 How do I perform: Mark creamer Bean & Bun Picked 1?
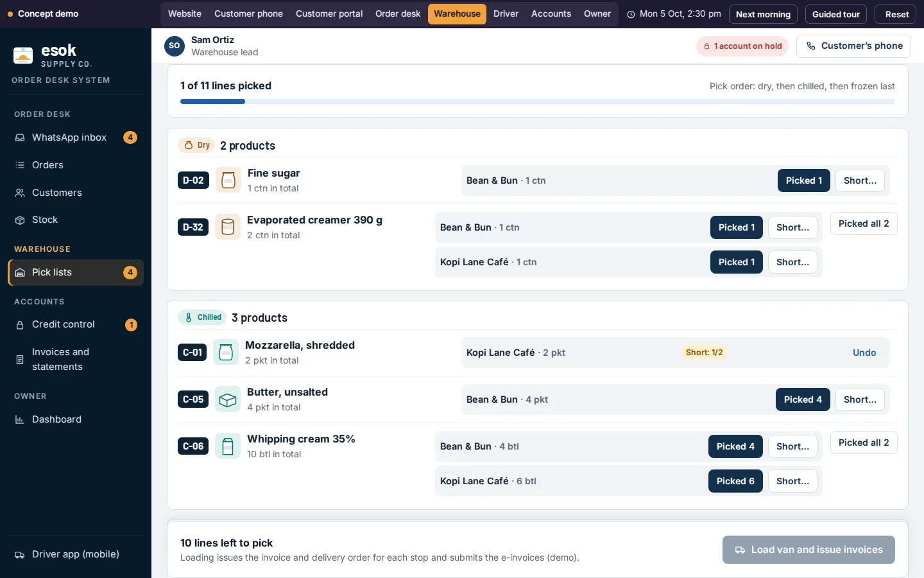tap(737, 227)
